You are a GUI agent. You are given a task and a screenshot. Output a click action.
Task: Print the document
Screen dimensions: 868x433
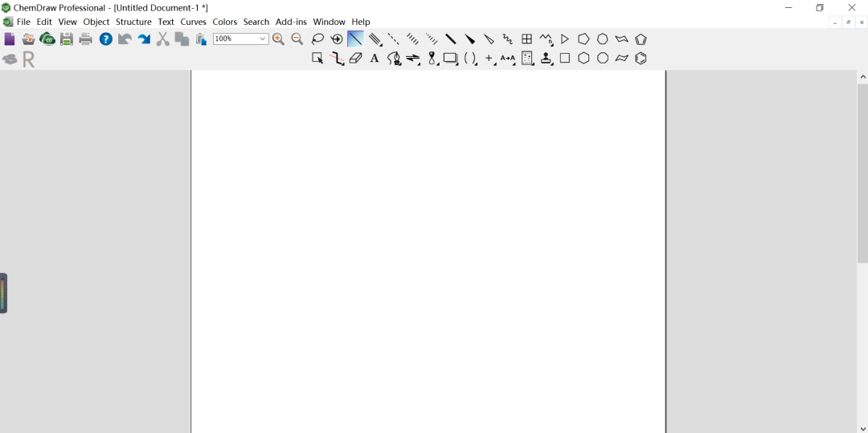pos(85,39)
